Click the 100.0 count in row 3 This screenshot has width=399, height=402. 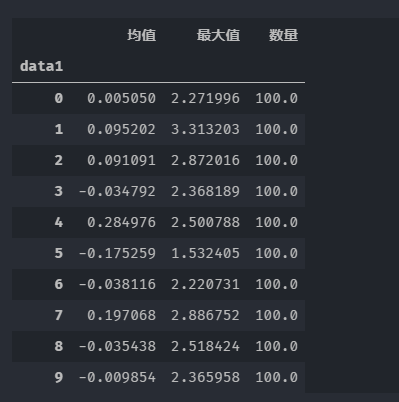(277, 191)
